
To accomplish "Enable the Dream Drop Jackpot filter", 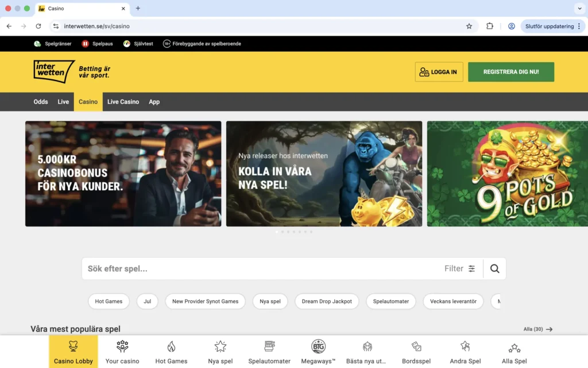I will (326, 301).
